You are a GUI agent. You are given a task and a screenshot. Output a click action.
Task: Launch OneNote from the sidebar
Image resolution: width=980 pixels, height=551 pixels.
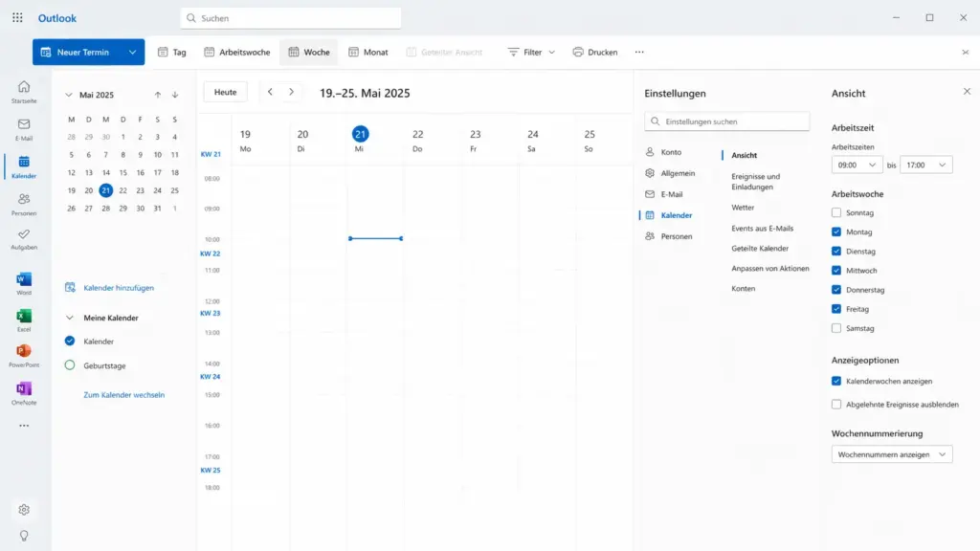[x=24, y=393]
